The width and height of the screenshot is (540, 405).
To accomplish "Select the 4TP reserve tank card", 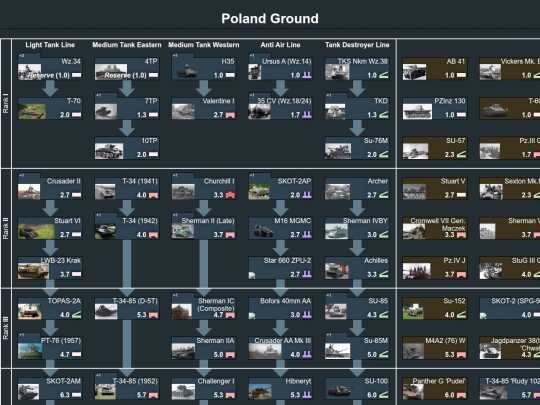I will [127, 69].
